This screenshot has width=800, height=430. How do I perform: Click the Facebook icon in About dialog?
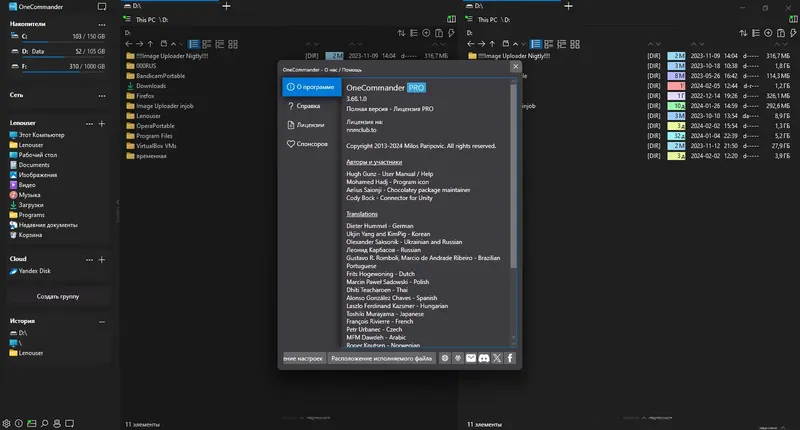coord(510,358)
